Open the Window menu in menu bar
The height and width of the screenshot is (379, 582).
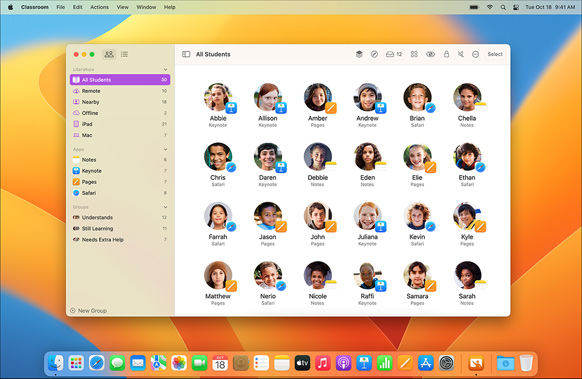coord(146,7)
